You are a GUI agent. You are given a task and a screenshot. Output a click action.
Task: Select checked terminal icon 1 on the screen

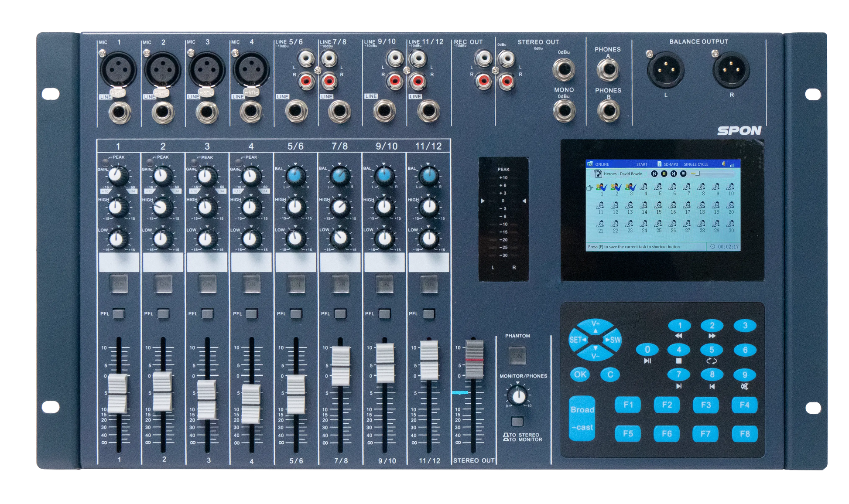[x=602, y=187]
